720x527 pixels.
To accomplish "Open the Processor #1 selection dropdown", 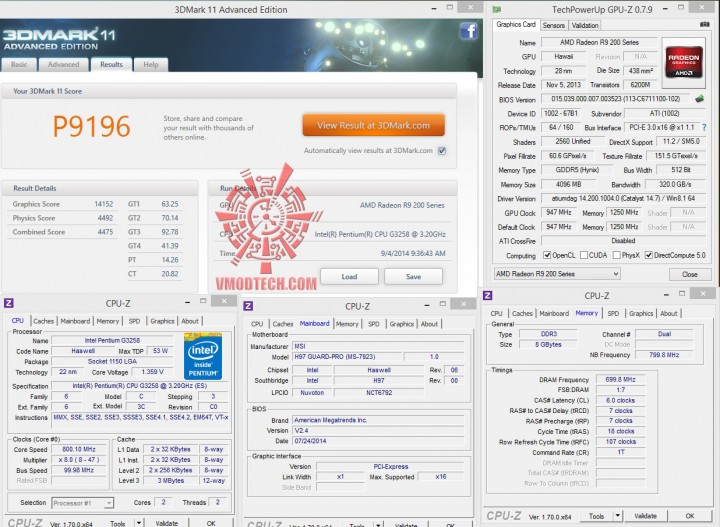I will tap(83, 503).
